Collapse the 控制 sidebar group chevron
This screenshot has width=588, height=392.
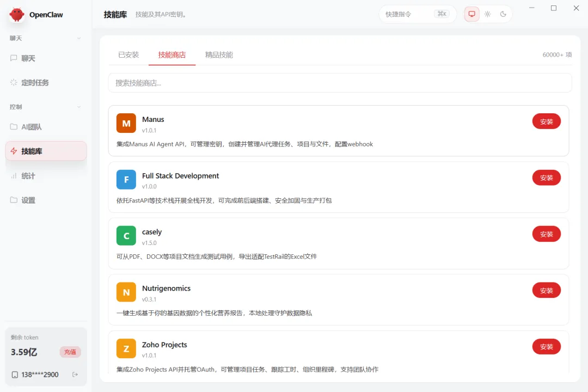coord(79,107)
